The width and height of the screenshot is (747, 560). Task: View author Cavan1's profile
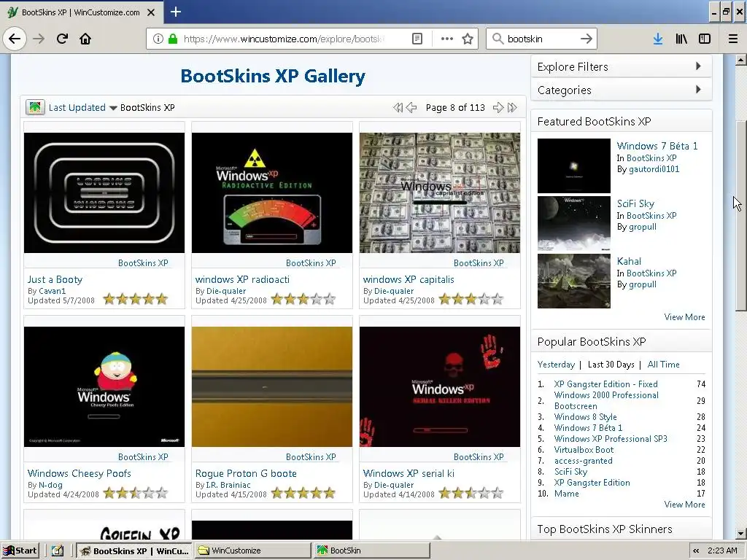tap(53, 291)
